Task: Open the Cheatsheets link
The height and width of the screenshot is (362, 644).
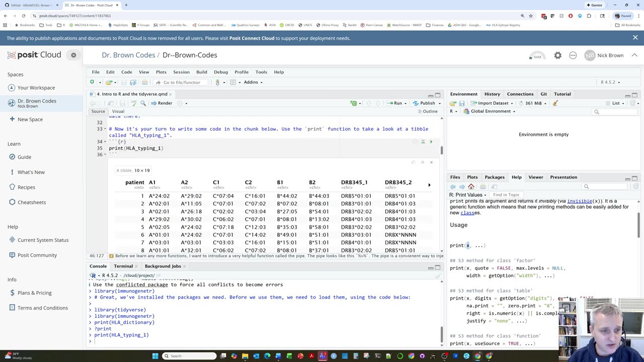Action: pyautogui.click(x=32, y=202)
